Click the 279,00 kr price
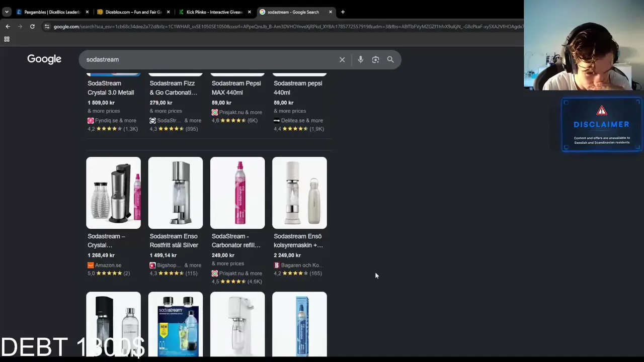 pyautogui.click(x=161, y=103)
